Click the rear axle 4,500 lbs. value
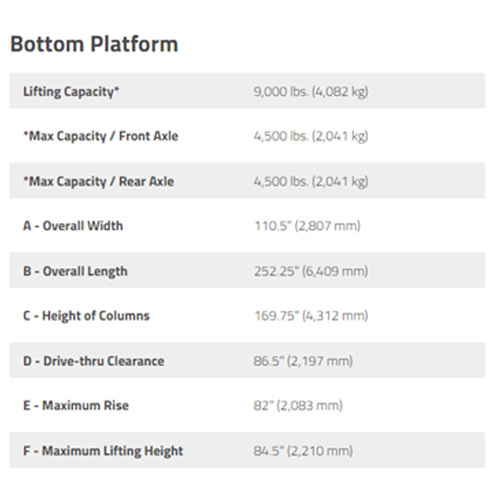This screenshot has height=500, width=500. (311, 181)
